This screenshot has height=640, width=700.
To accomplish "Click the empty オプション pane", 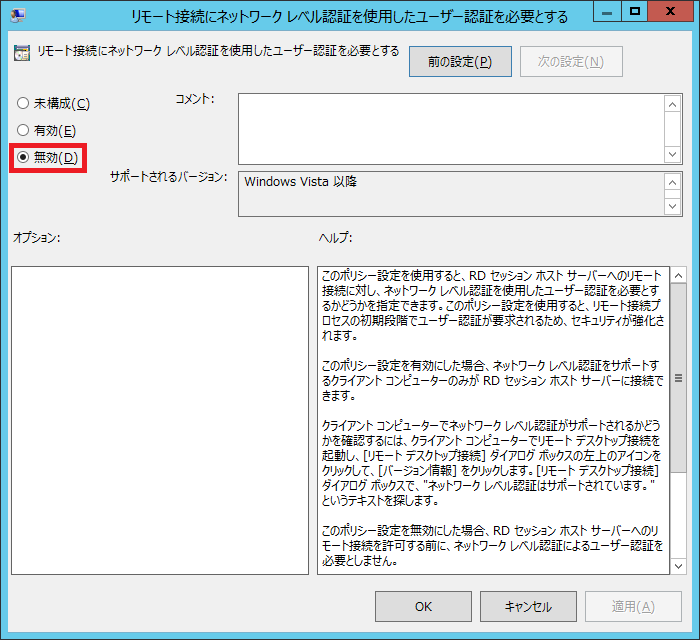I will (x=160, y=420).
